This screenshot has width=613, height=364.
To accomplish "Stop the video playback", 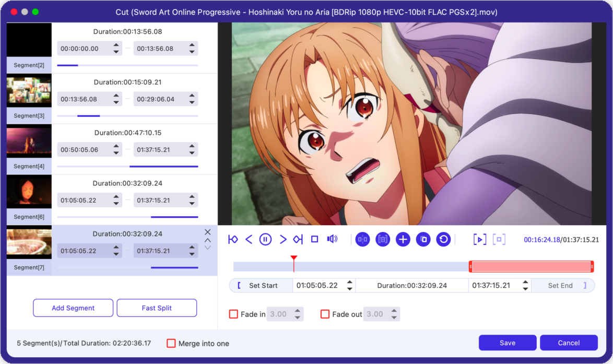I will [314, 239].
